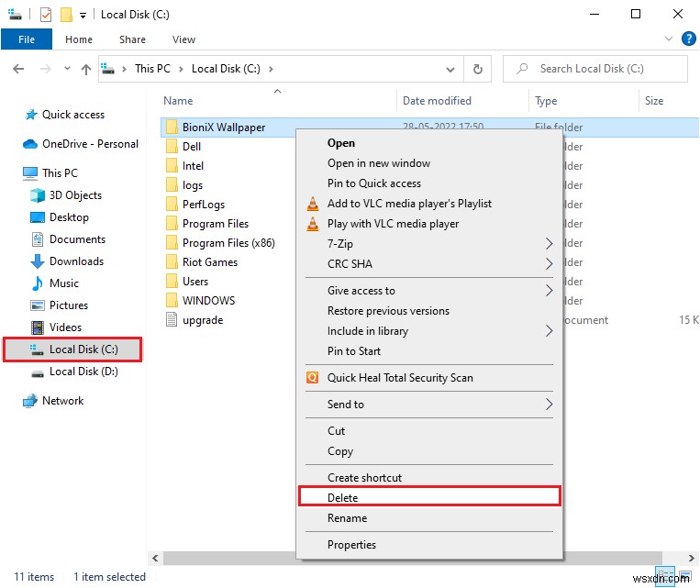Viewport: 700px width, 588px height.
Task: Click the VLC cone icon beside Add to Playlist
Action: pos(312,204)
